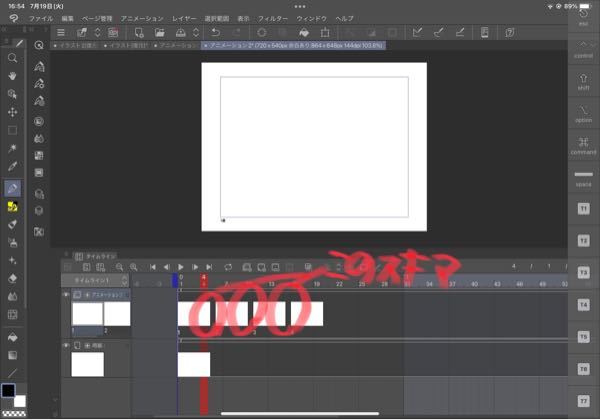Select the rectangle Selection area tool
Viewport: 600px width, 420px height.
pyautogui.click(x=12, y=130)
